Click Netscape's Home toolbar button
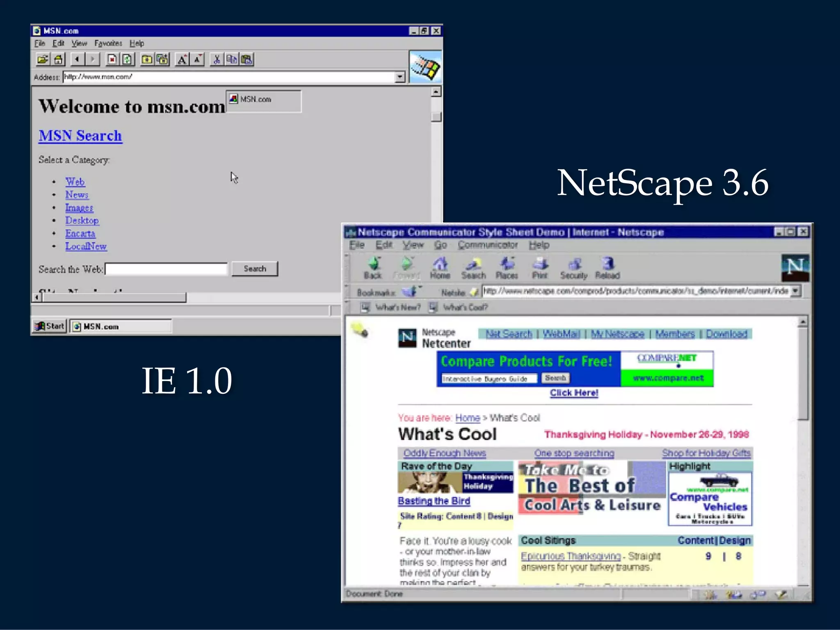 [x=440, y=268]
